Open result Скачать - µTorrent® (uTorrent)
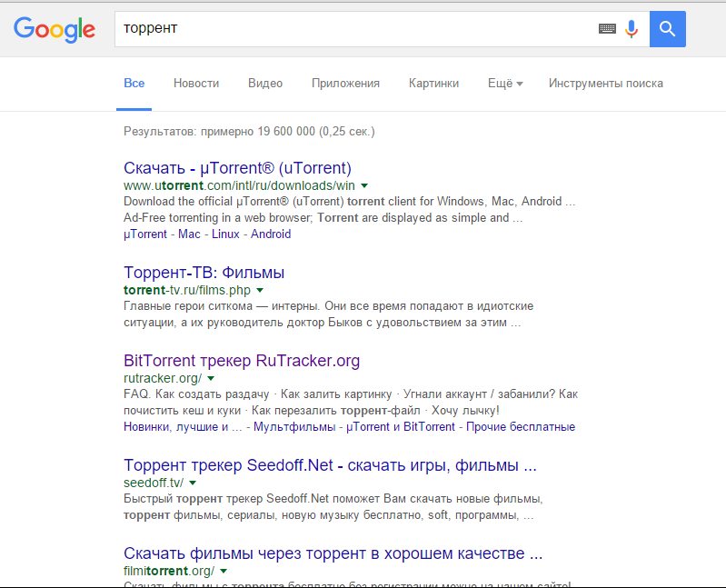 [237, 168]
